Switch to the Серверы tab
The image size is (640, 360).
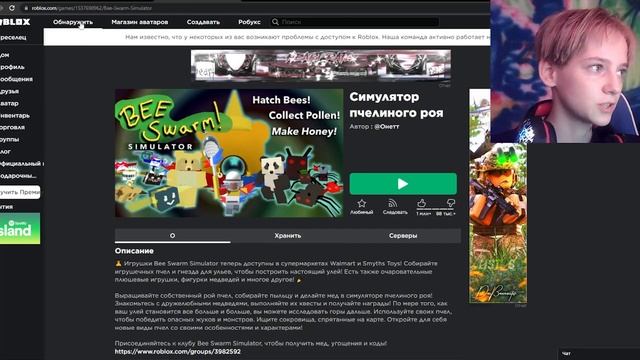pyautogui.click(x=403, y=236)
